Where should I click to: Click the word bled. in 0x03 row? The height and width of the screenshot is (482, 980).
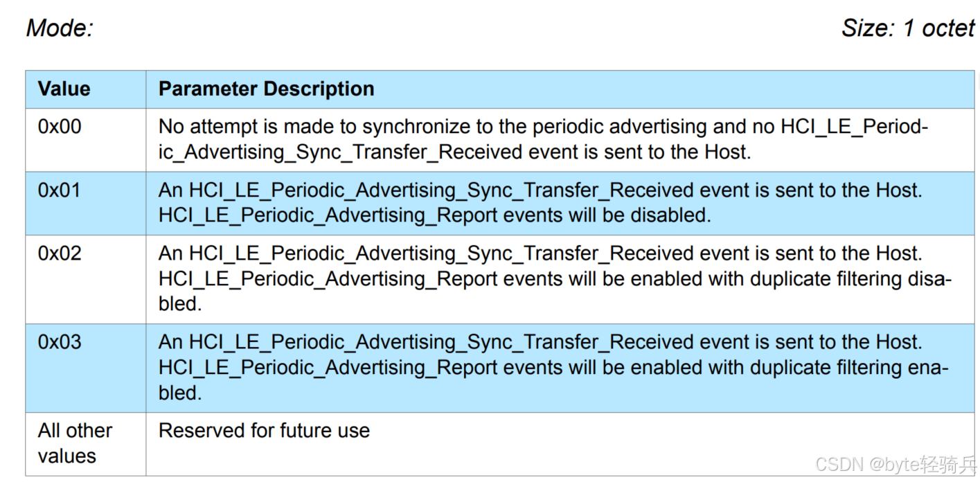tap(180, 393)
